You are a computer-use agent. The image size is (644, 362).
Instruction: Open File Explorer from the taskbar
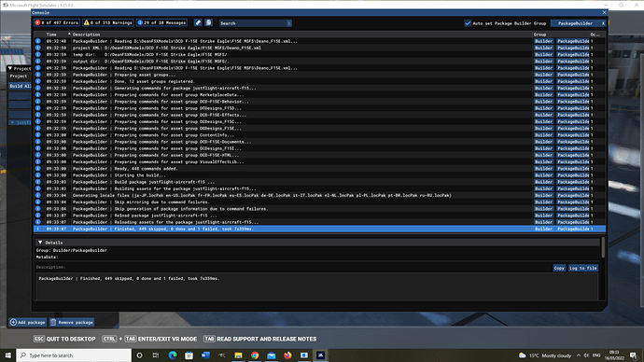click(238, 355)
